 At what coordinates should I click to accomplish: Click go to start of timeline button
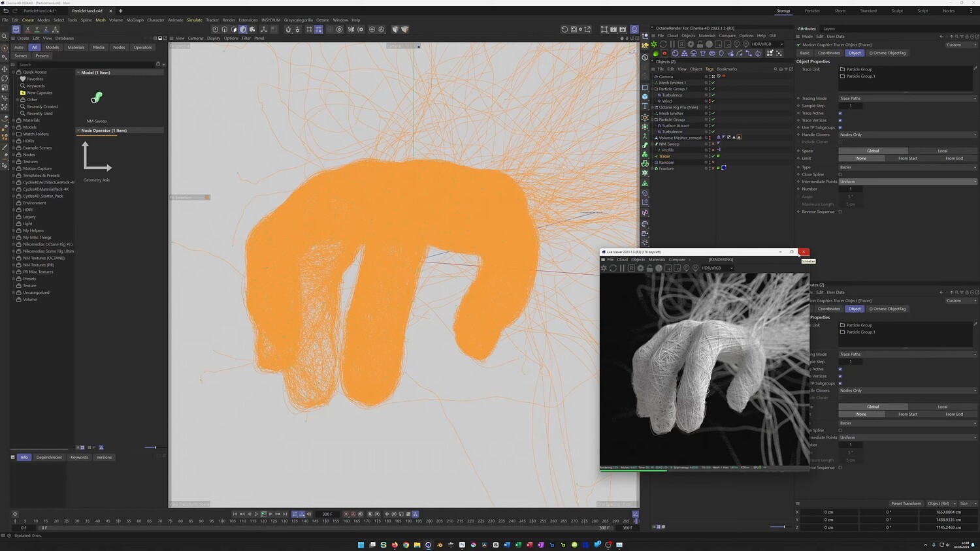pyautogui.click(x=235, y=514)
